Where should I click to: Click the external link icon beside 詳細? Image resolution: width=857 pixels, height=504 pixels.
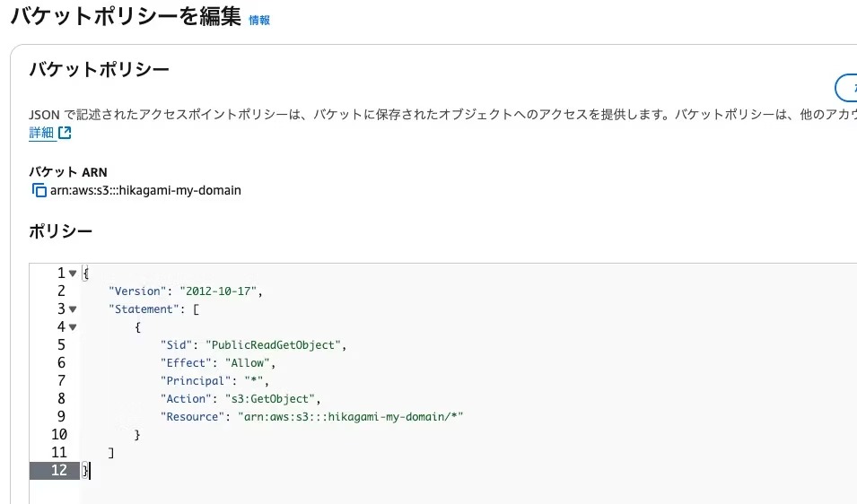(65, 133)
